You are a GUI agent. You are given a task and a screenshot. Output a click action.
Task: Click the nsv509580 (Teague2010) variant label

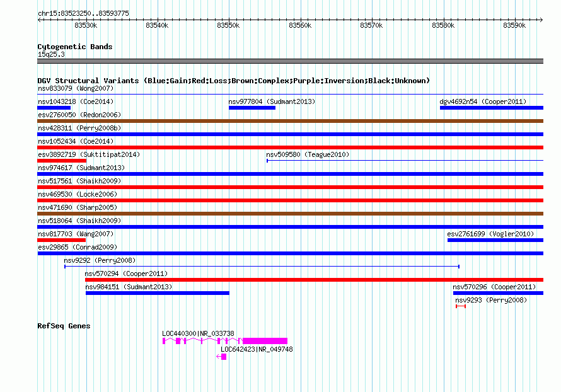[x=308, y=154]
